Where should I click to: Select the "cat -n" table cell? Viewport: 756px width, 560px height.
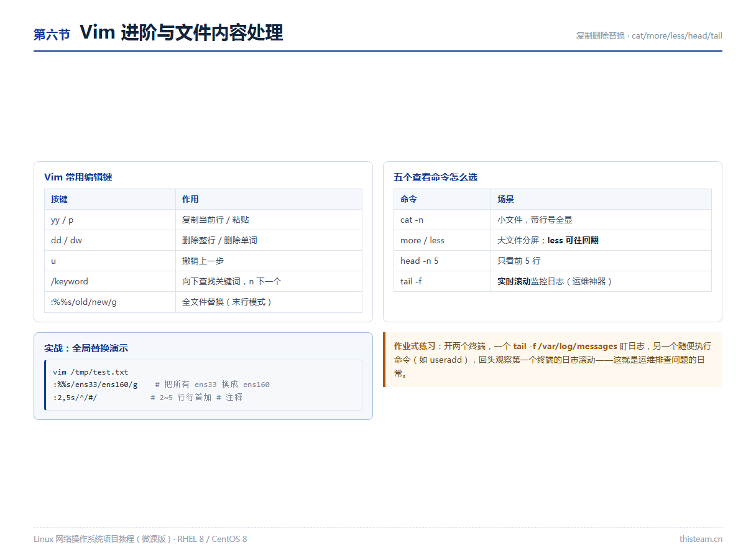[x=443, y=220]
